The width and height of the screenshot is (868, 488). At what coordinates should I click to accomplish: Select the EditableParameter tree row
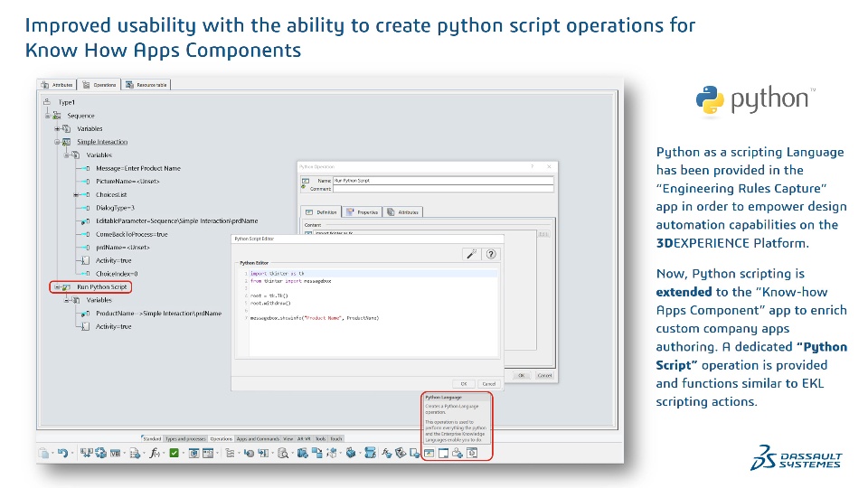coord(176,221)
